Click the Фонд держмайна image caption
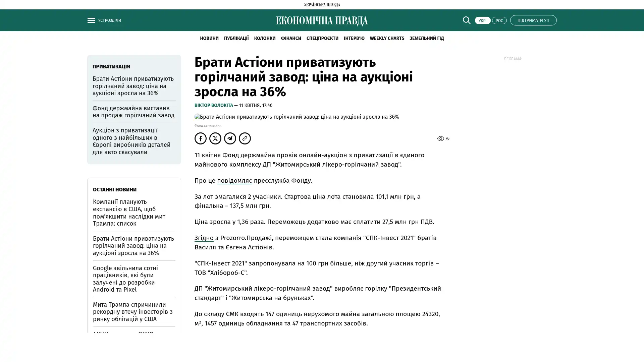Viewport: 644px width, 362px height. point(208,126)
